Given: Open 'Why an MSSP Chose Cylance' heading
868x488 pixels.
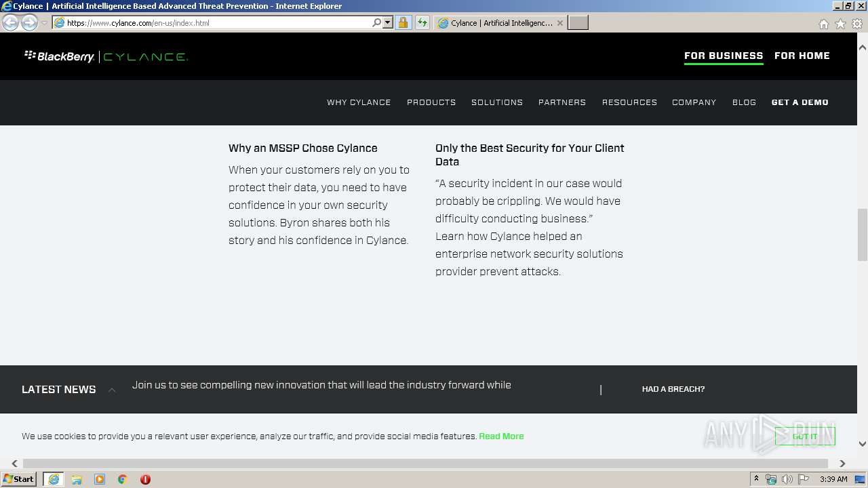Looking at the screenshot, I should tap(303, 148).
